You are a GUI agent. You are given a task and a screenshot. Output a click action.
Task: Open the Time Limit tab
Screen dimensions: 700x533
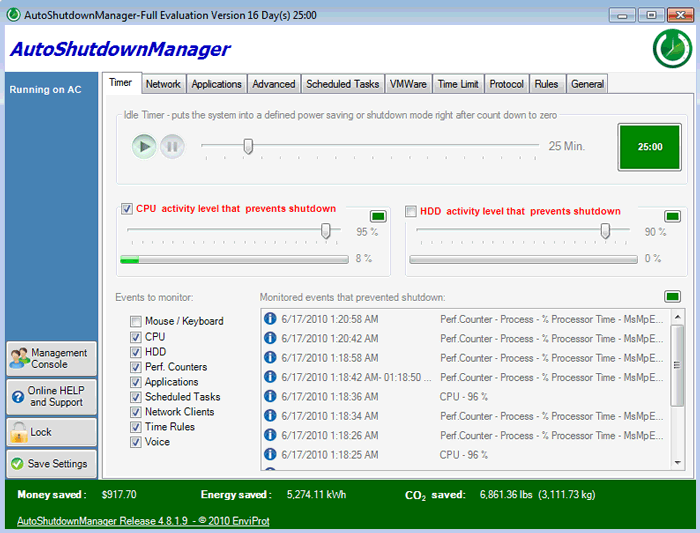click(x=458, y=84)
